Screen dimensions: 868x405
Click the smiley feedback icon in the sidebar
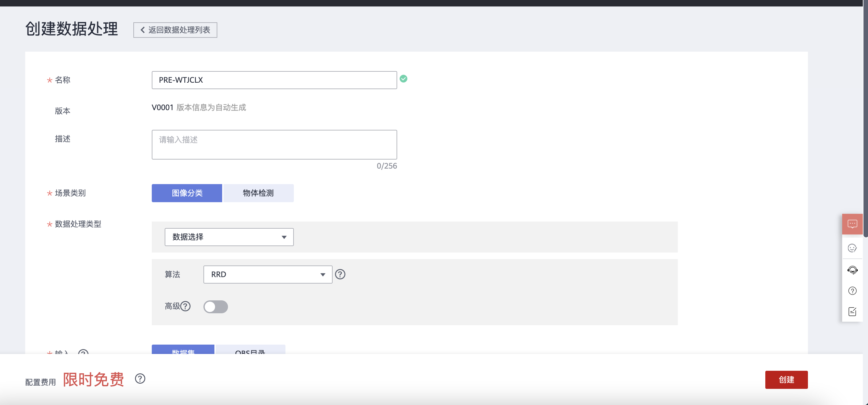pos(852,248)
